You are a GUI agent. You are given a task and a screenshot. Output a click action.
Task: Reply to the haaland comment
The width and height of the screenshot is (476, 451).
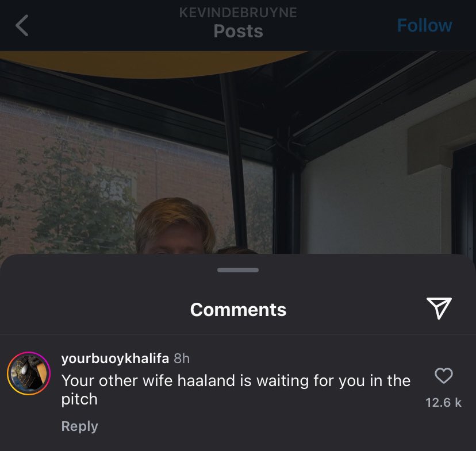coord(79,426)
